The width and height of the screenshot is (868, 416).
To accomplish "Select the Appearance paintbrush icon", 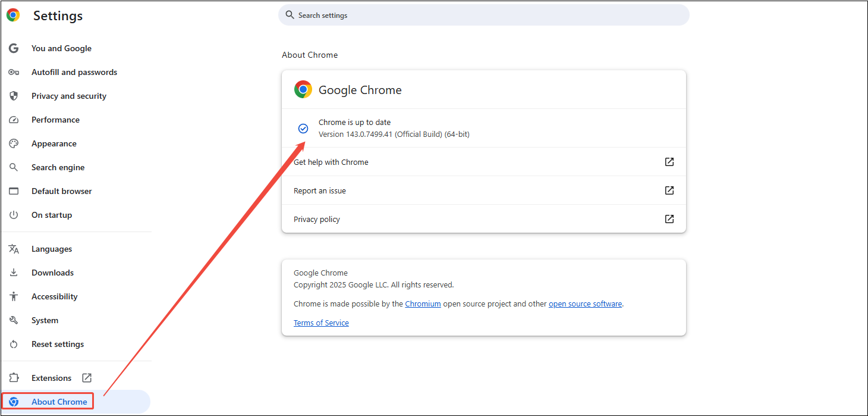I will [x=13, y=143].
